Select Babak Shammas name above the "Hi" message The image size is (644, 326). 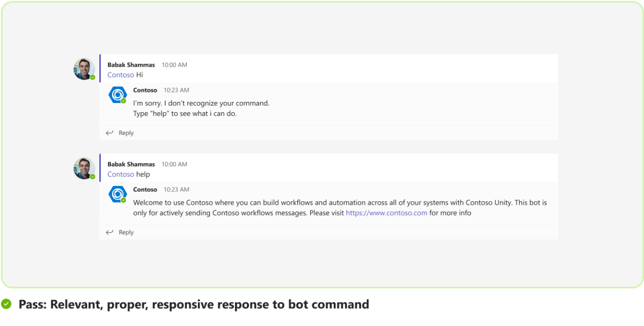(x=131, y=65)
